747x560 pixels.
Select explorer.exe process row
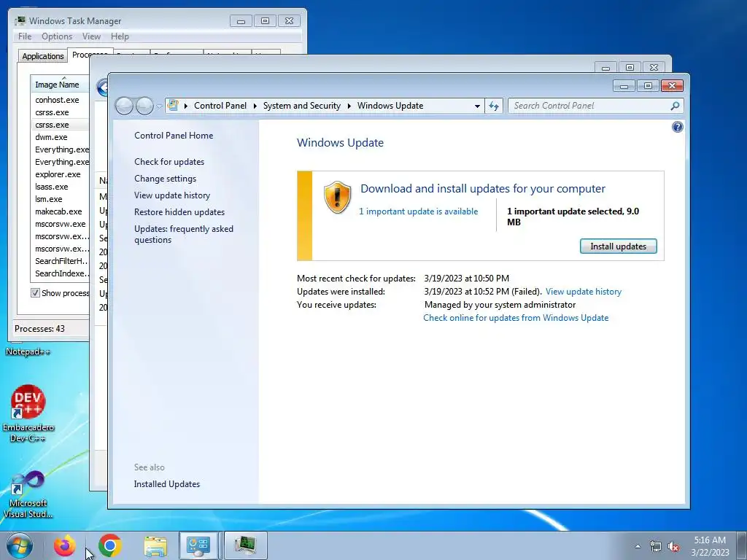tap(60, 174)
